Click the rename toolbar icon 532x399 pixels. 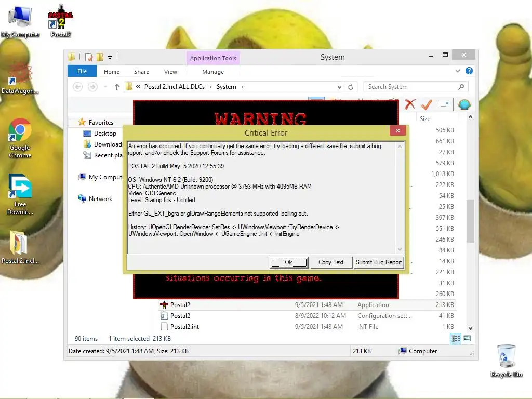coord(444,104)
